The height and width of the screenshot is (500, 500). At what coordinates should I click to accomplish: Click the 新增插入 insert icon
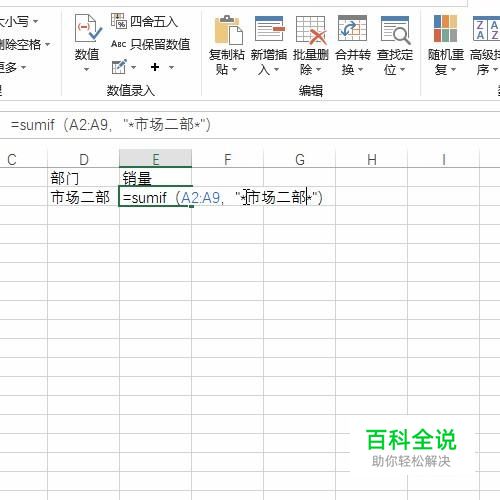click(269, 30)
